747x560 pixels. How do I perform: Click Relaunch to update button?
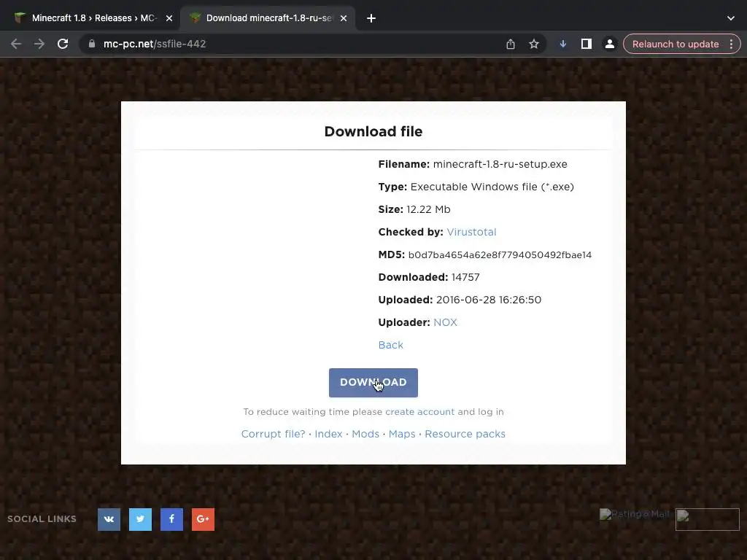click(675, 44)
